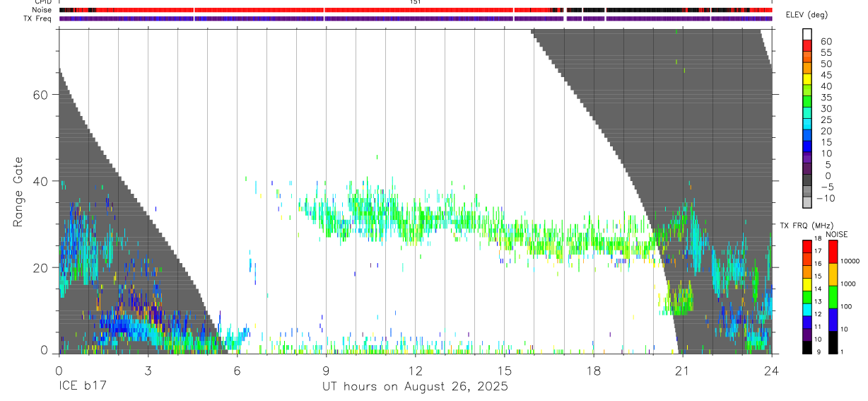Click the '6' tick on UT hours axis
The width and height of the screenshot is (868, 401).
(x=237, y=370)
